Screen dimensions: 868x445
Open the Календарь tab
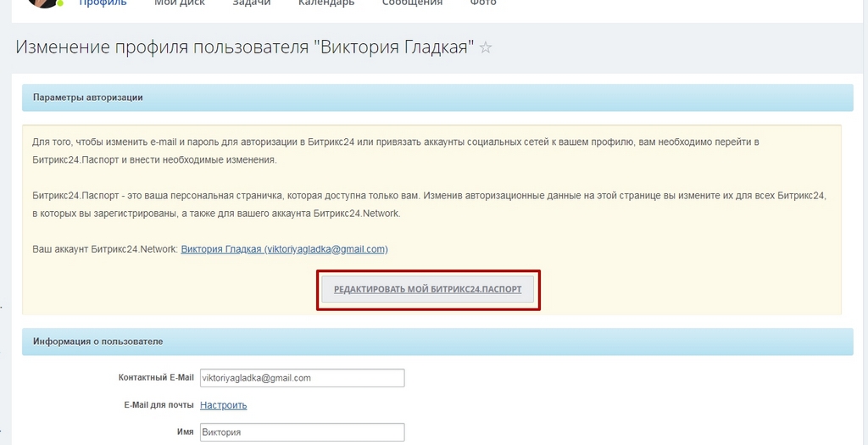pos(326,3)
